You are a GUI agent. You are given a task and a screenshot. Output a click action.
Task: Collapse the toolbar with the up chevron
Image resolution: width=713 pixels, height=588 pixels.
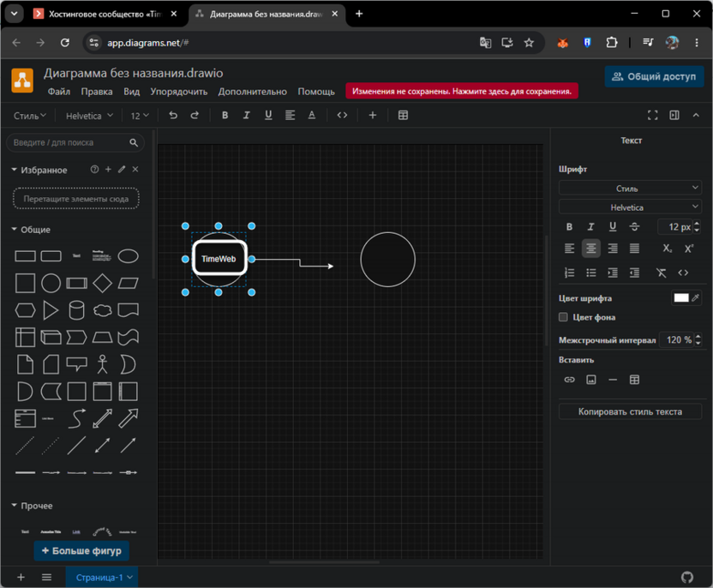[696, 116]
